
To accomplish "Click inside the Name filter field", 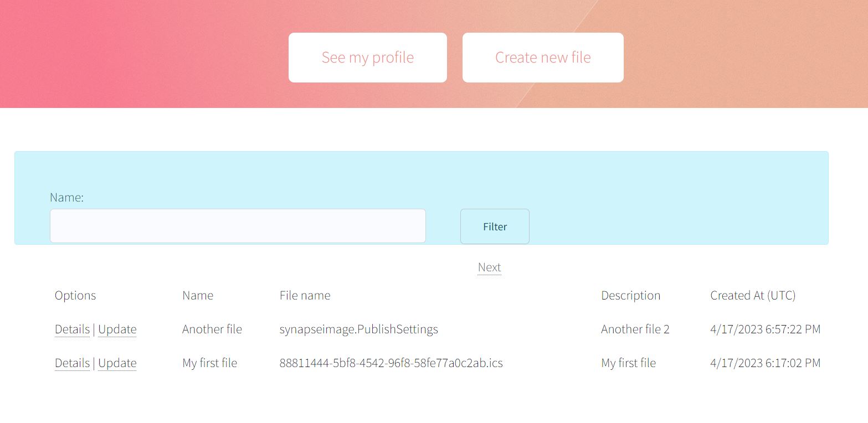I will [x=238, y=226].
